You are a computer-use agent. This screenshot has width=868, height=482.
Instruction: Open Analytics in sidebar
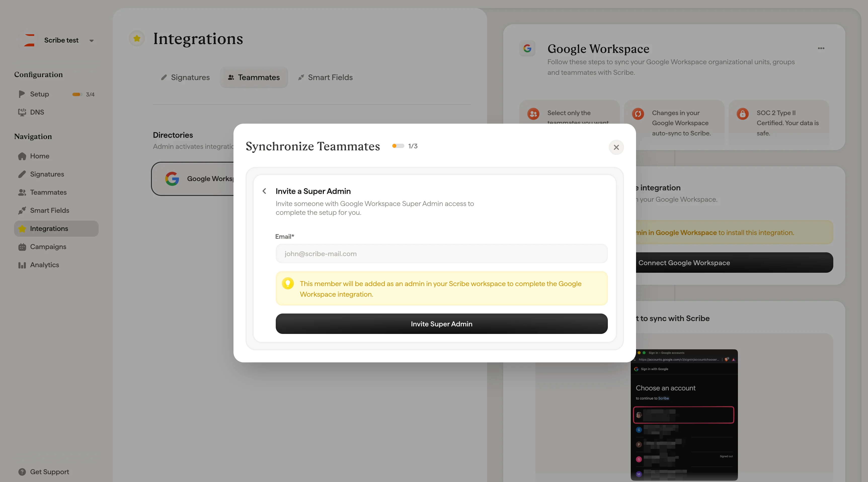pos(56,265)
